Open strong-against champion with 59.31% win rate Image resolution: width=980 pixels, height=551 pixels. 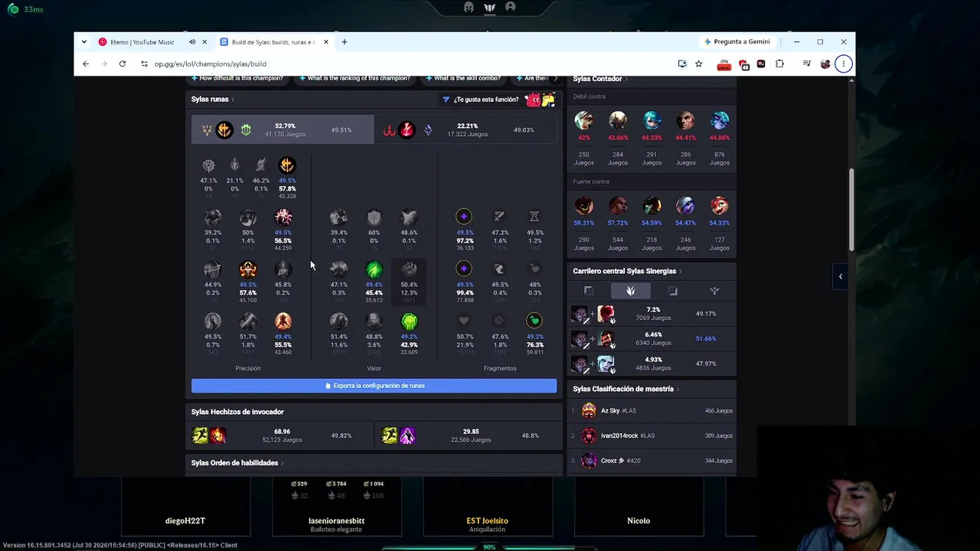pos(584,206)
